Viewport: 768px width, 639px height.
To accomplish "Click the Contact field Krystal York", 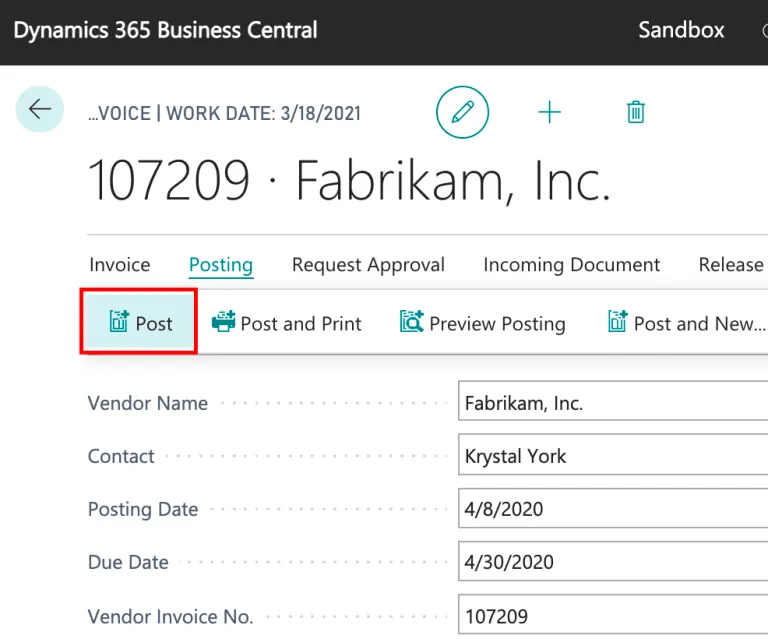I will [x=613, y=454].
